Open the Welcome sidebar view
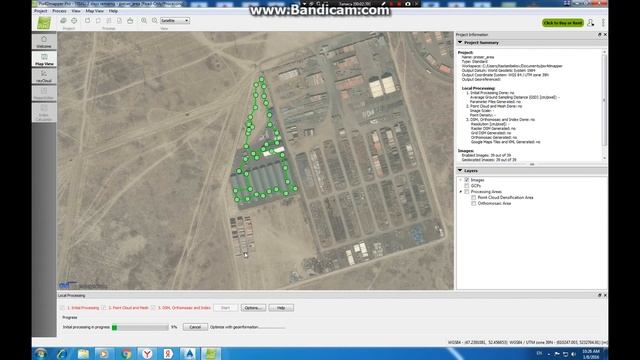640x360 pixels. (44, 42)
